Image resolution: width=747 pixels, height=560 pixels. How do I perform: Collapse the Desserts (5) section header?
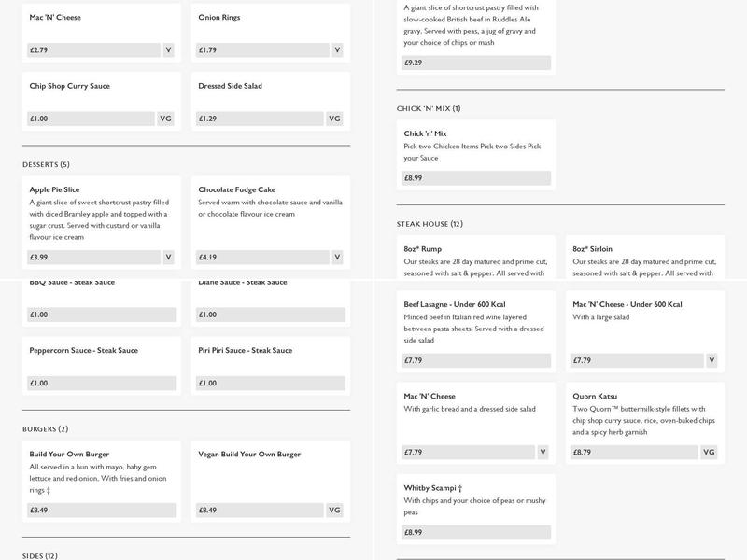coord(47,165)
